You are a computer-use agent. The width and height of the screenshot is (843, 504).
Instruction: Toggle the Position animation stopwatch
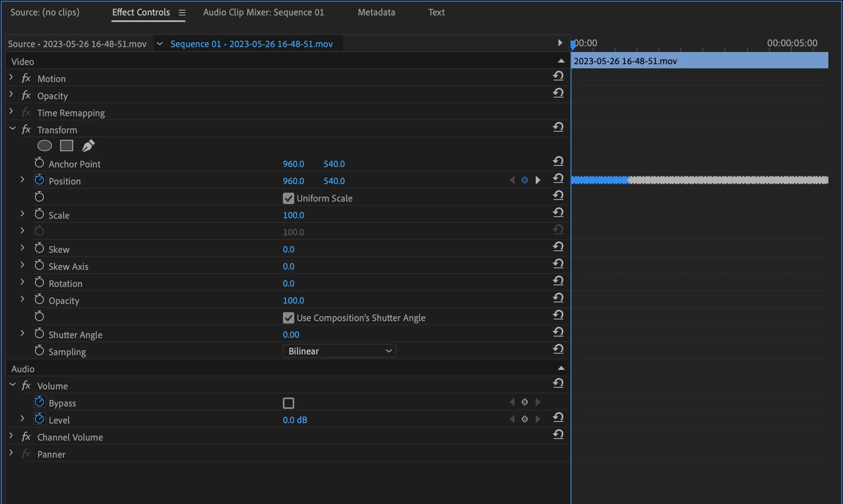coord(39,180)
